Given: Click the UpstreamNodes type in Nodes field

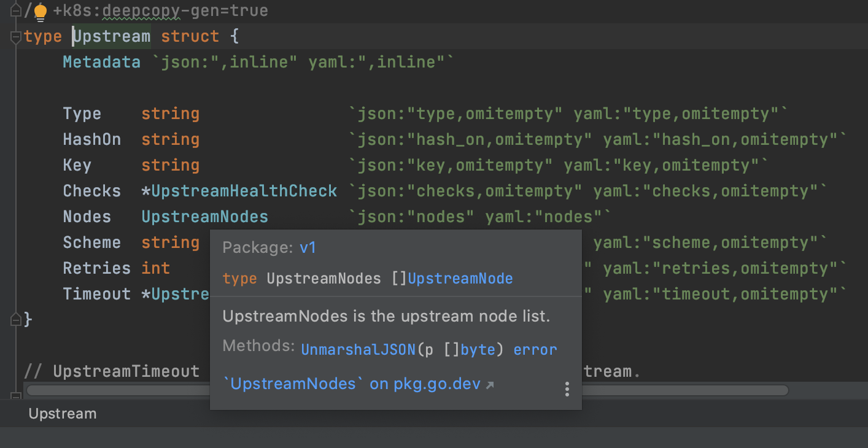Looking at the screenshot, I should [x=205, y=217].
